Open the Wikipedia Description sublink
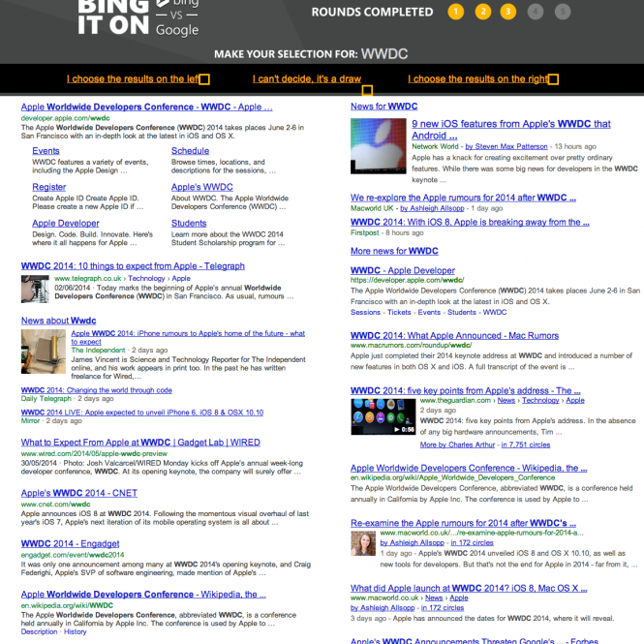644x644 pixels. coord(39,631)
